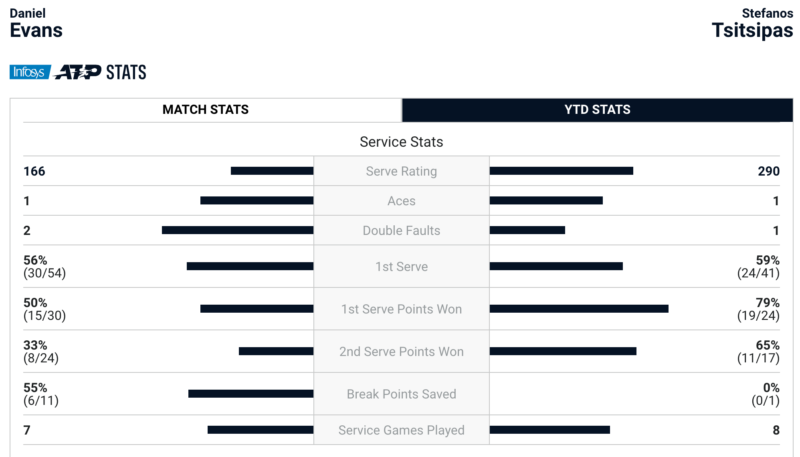This screenshot has height=457, width=800.
Task: Click the Double Faults row label
Action: pos(402,231)
